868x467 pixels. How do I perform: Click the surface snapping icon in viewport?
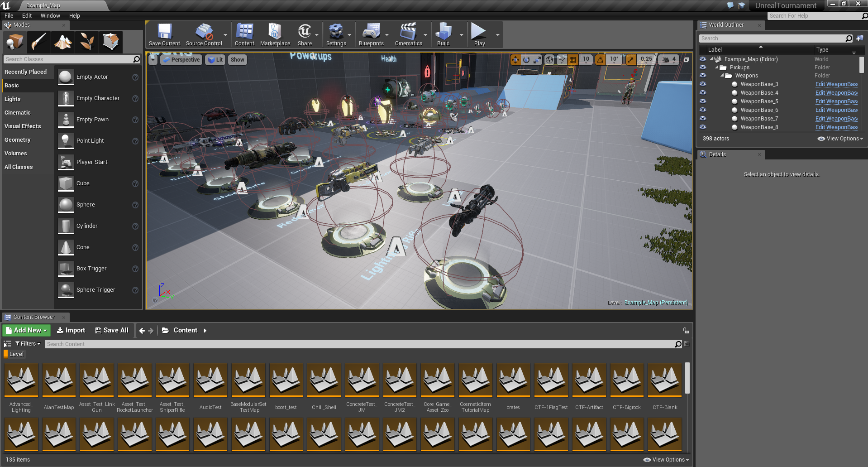562,59
